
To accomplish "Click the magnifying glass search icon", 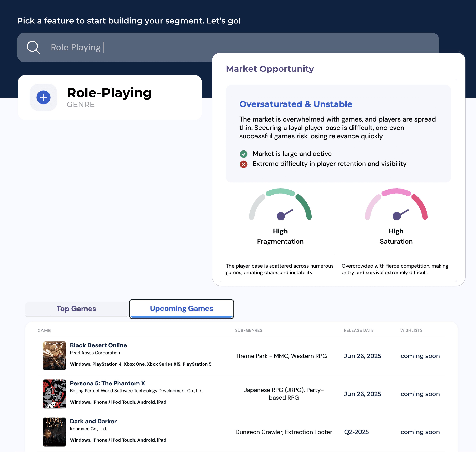I will point(33,47).
